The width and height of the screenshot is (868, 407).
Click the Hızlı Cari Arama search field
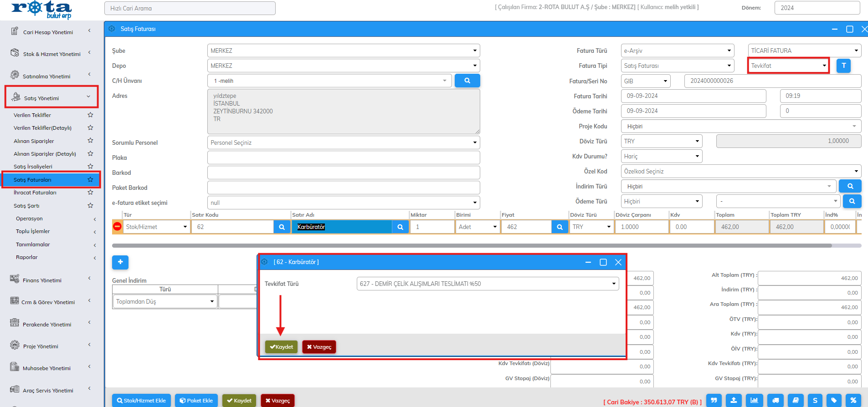(x=190, y=8)
